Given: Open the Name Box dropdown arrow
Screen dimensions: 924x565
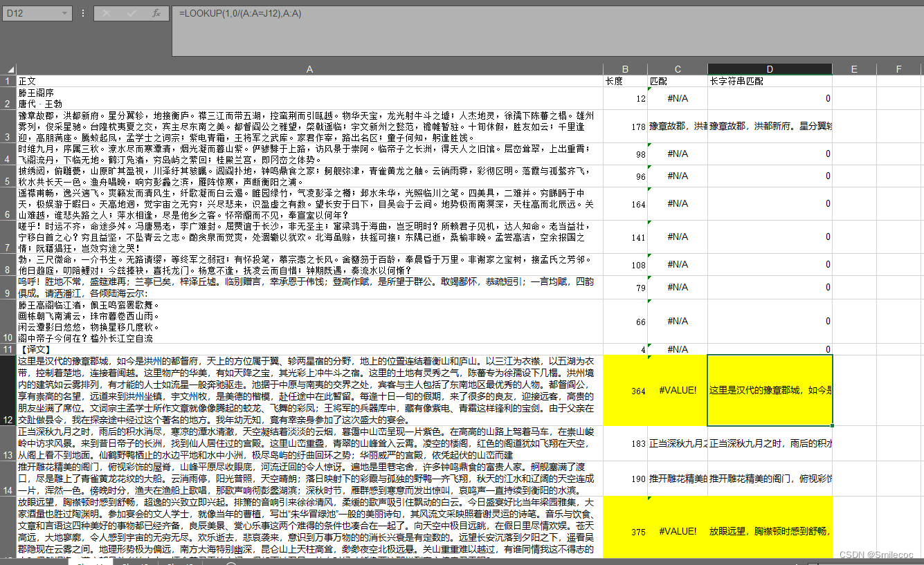Looking at the screenshot, I should coord(65,13).
